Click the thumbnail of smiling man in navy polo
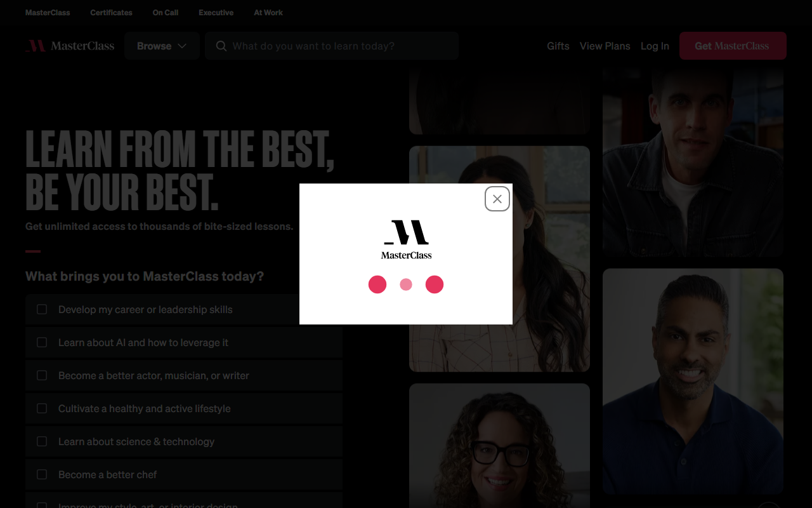 tap(693, 381)
